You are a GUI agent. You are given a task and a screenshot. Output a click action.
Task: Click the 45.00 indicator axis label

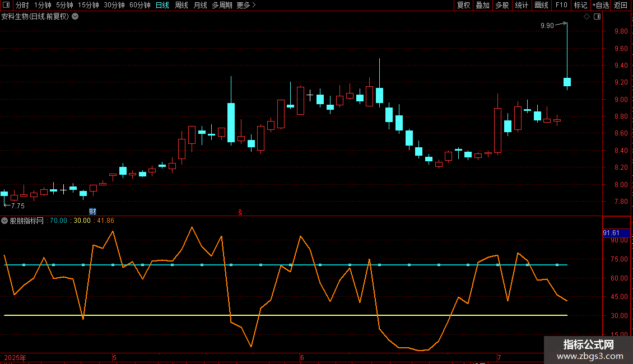tap(619, 297)
